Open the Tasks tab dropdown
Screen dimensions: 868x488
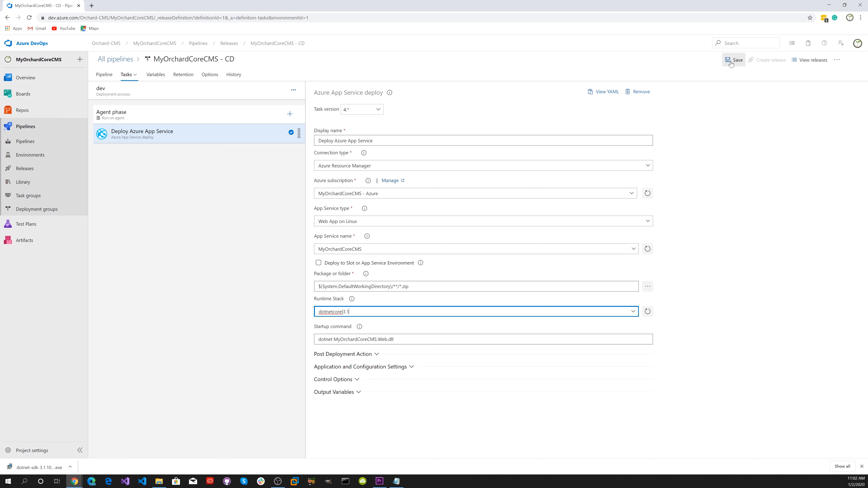(129, 74)
